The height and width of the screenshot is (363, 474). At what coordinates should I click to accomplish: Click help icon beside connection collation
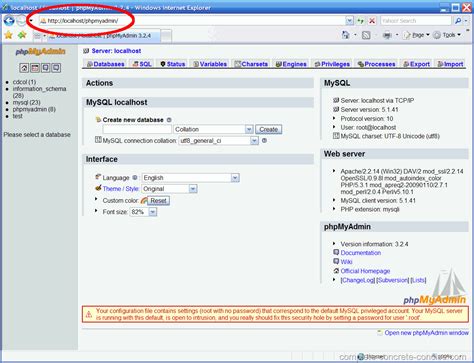pyautogui.click(x=264, y=141)
